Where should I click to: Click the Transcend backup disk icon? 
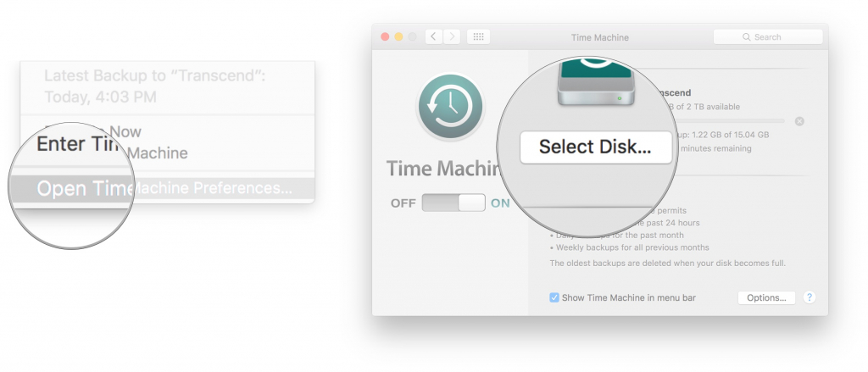pyautogui.click(x=594, y=83)
